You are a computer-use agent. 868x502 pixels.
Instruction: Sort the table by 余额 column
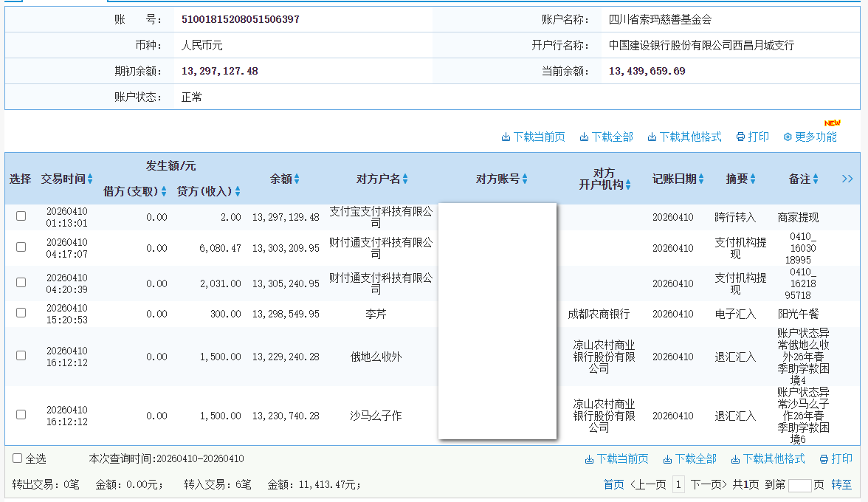coord(297,179)
